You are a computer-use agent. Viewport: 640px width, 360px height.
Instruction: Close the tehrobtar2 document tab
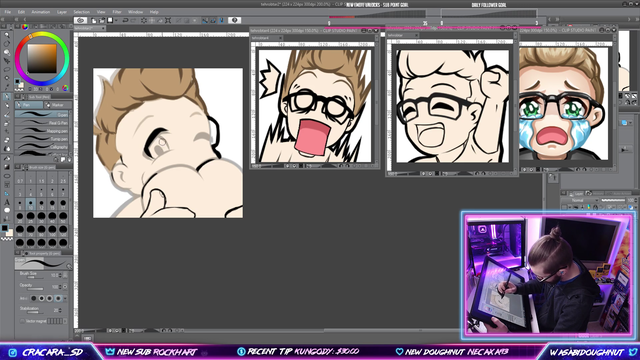pyautogui.click(x=103, y=28)
